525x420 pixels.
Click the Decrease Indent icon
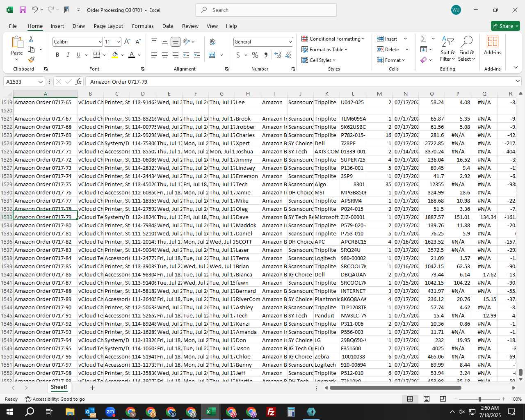point(186,55)
